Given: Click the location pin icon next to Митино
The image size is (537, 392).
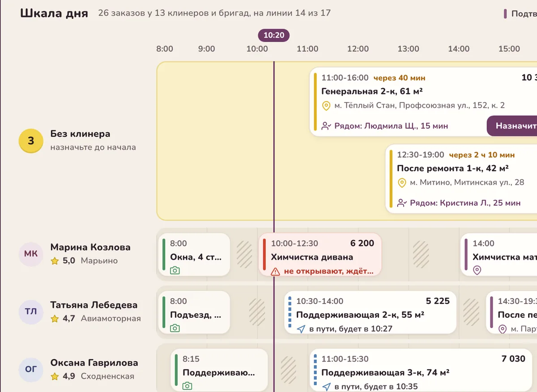Looking at the screenshot, I should tap(402, 183).
